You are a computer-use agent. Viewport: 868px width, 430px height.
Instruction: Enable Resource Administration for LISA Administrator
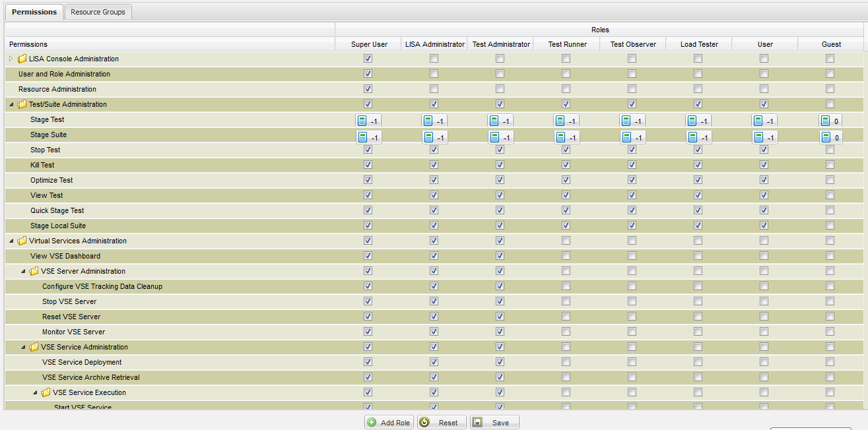(x=434, y=89)
